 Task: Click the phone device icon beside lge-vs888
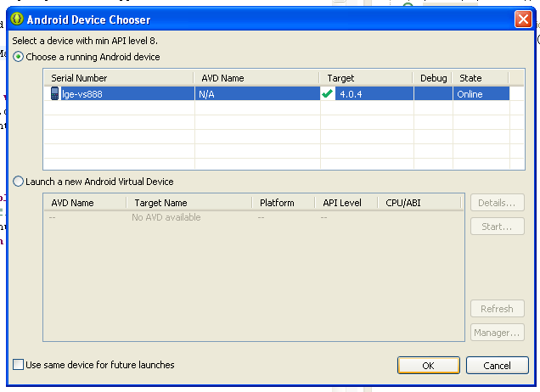[x=54, y=93]
